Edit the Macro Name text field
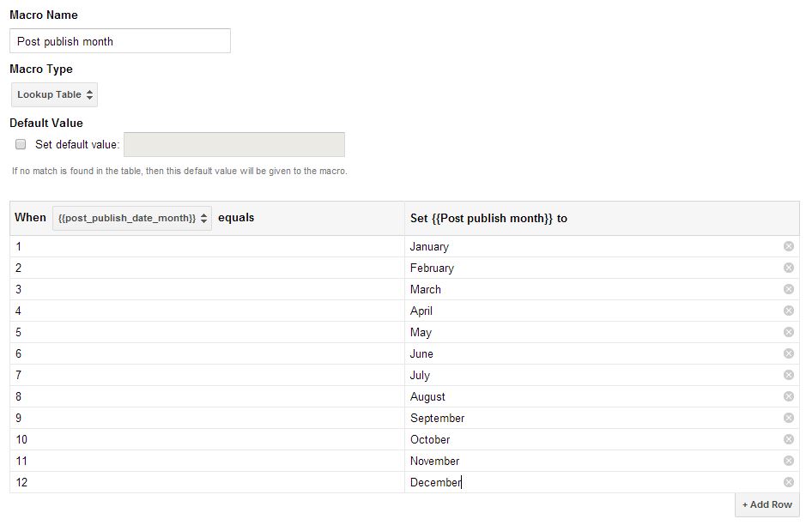The height and width of the screenshot is (531, 812). pyautogui.click(x=120, y=41)
